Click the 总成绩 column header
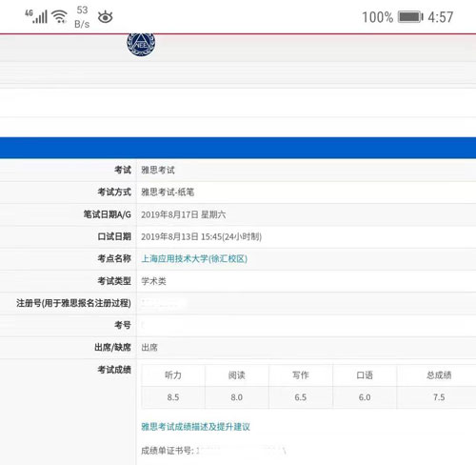 pyautogui.click(x=439, y=375)
